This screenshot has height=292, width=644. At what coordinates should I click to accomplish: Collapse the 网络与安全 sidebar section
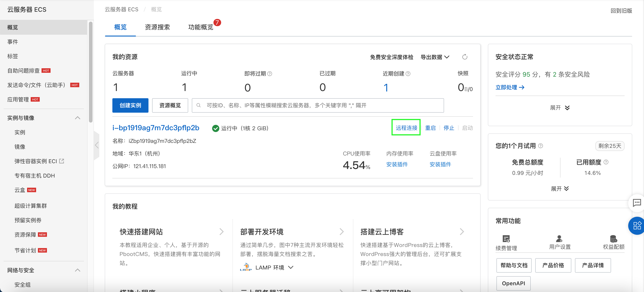pos(77,270)
